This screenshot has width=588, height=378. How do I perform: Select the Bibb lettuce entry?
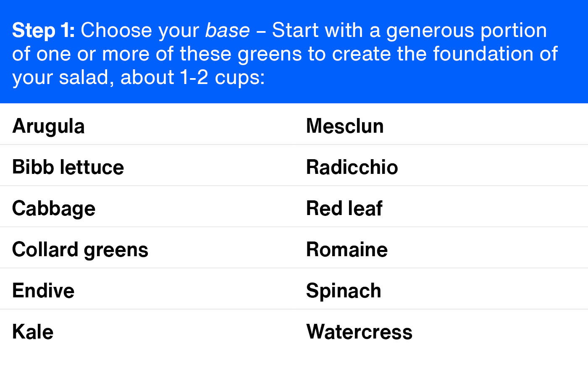click(68, 167)
